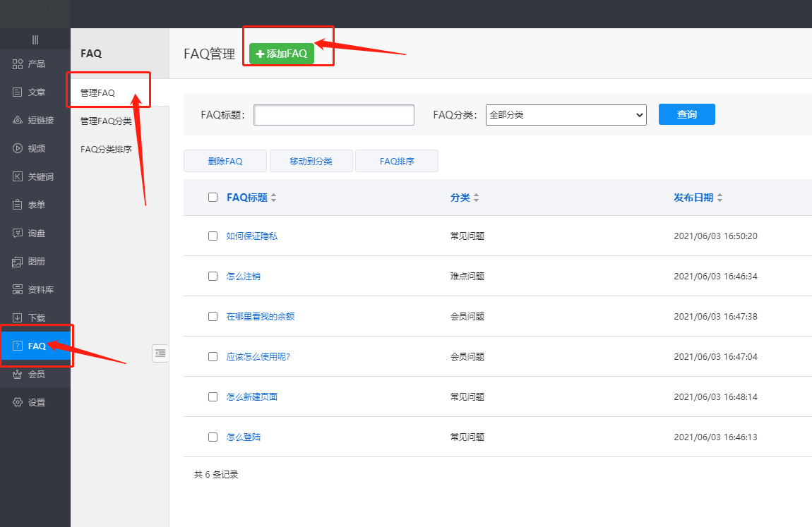Focus the FAQ标题 search input field

point(333,115)
